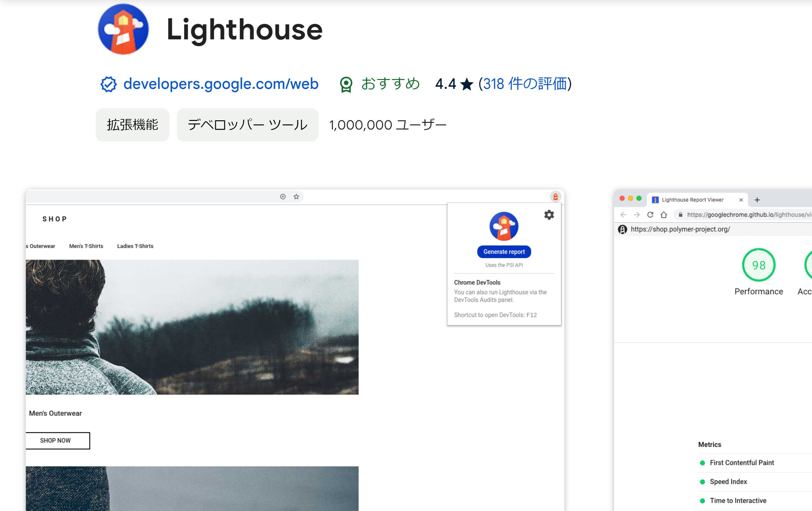Image resolution: width=812 pixels, height=511 pixels.
Task: Click the Men's Outerwear caption
Action: click(x=55, y=414)
